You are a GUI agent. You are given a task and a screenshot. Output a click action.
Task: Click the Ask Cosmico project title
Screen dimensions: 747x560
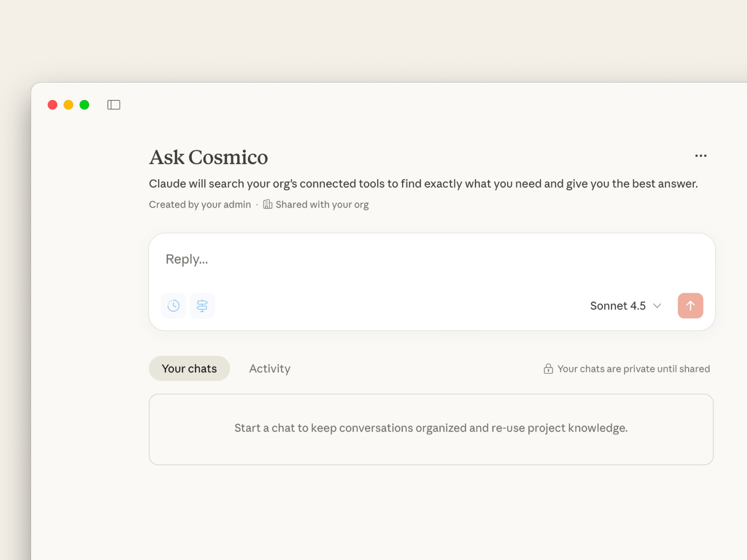click(x=208, y=157)
